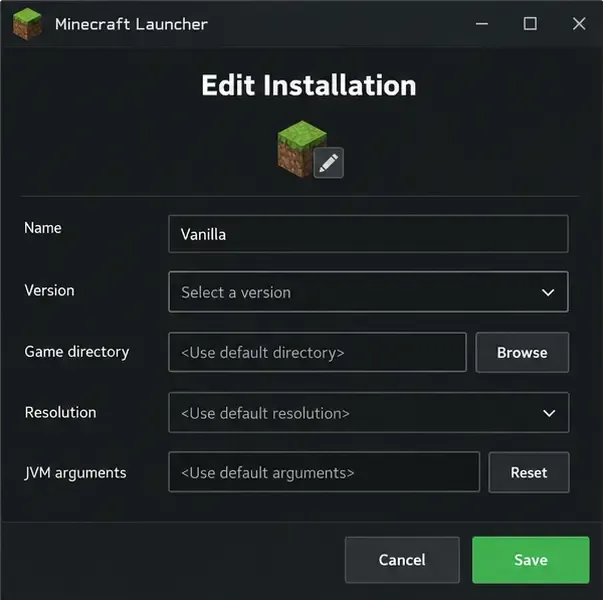Reset the JVM arguments
This screenshot has width=603, height=600.
click(529, 472)
